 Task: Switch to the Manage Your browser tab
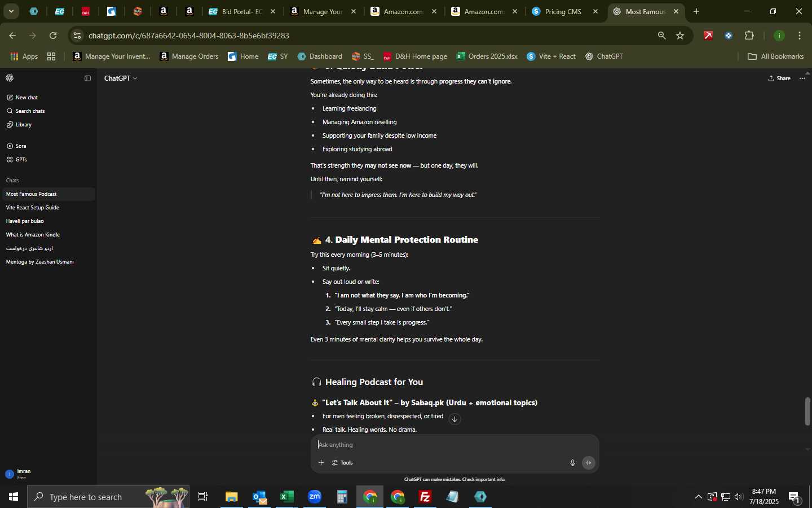pos(323,11)
